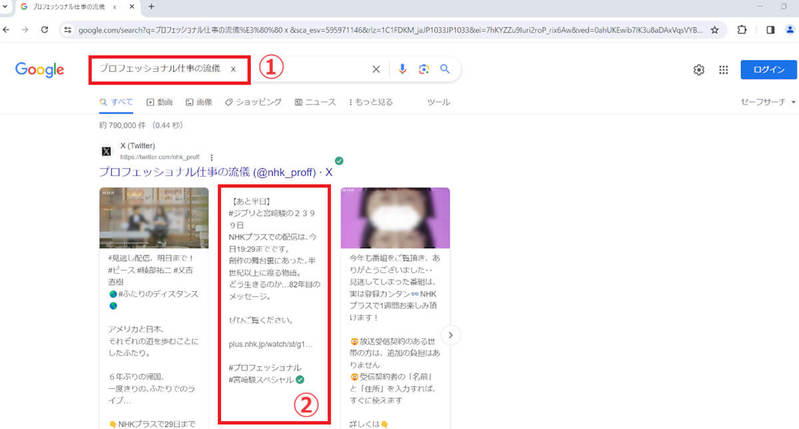
Task: Open the purple tweet thumbnail image
Action: pos(395,218)
